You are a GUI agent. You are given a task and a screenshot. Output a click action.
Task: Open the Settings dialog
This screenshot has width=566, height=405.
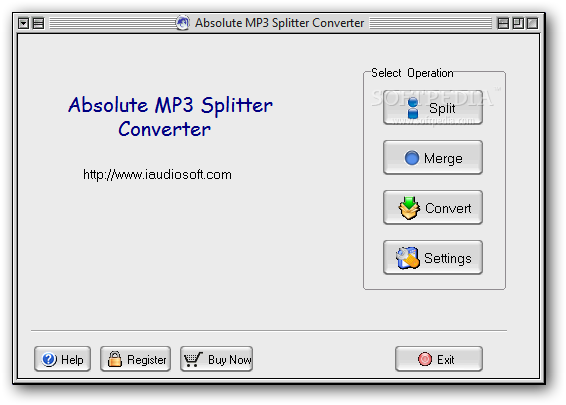433,258
